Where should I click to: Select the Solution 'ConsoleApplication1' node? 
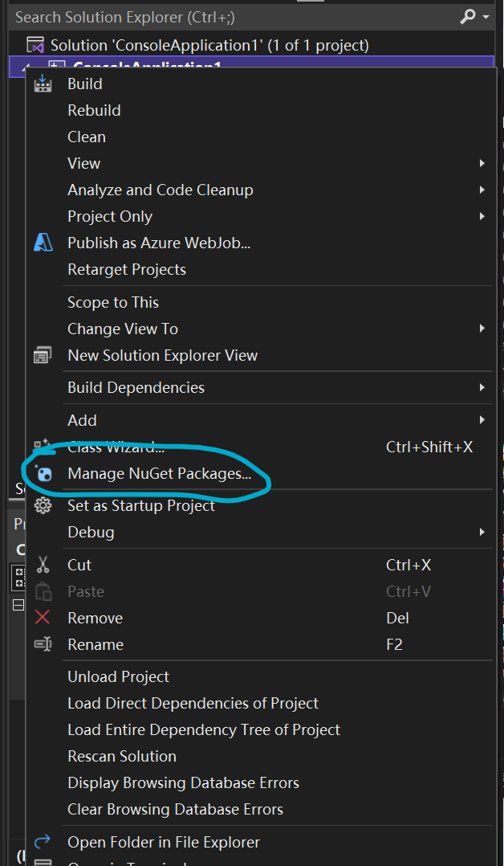[x=209, y=45]
